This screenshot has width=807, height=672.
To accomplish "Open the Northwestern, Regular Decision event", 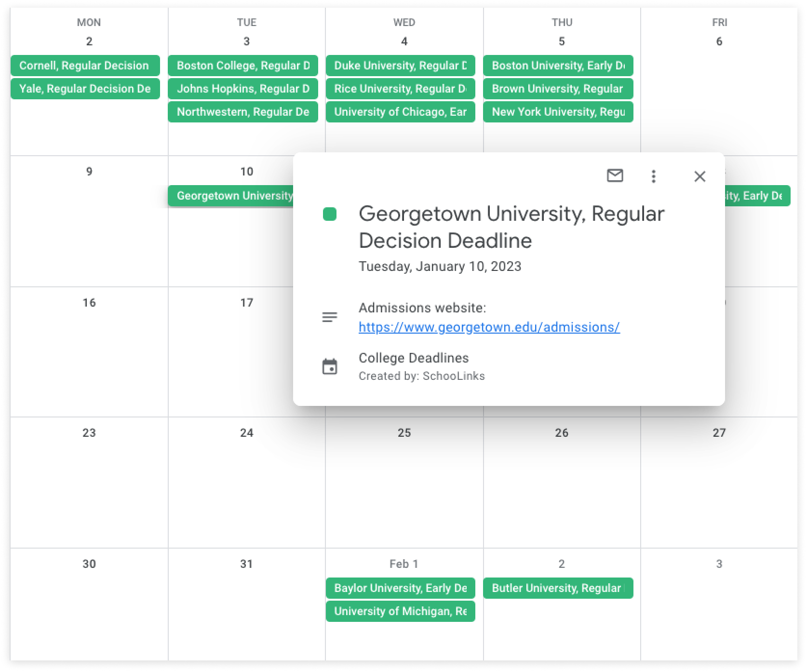I will [x=242, y=111].
